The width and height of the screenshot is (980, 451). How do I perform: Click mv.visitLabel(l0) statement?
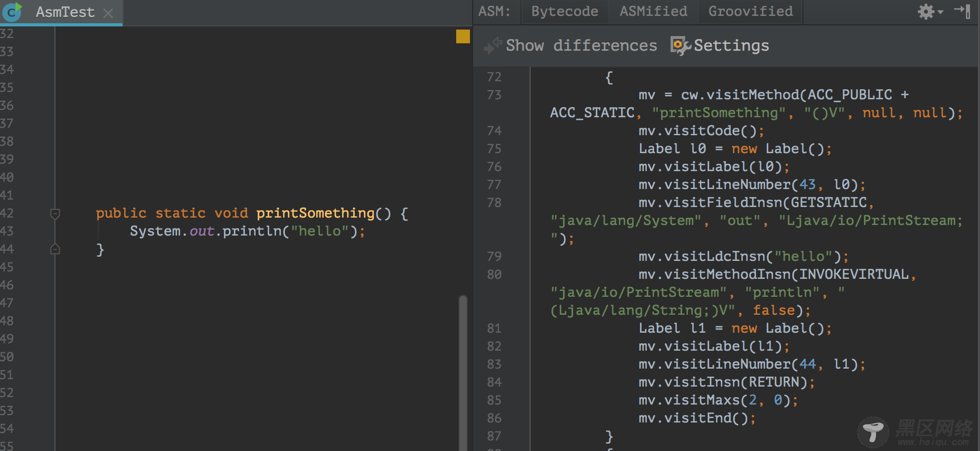714,167
